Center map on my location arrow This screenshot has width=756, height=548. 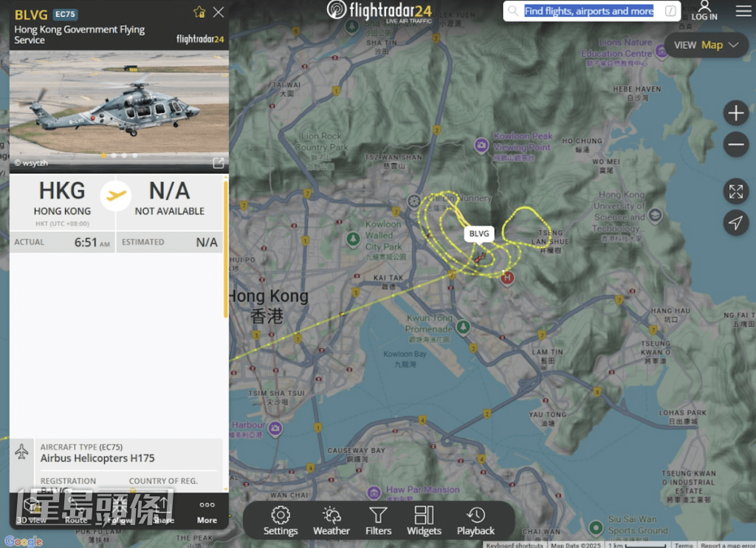[736, 222]
